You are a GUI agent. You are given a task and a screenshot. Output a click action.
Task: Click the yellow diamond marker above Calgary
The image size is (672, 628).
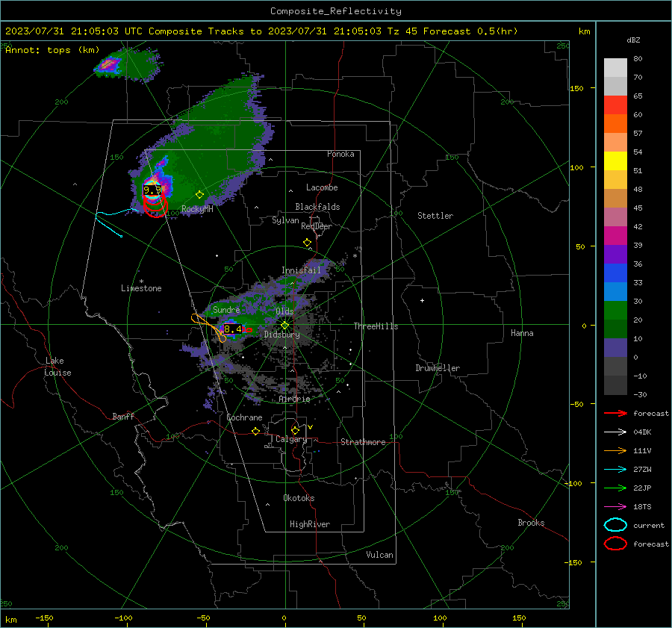tap(295, 430)
